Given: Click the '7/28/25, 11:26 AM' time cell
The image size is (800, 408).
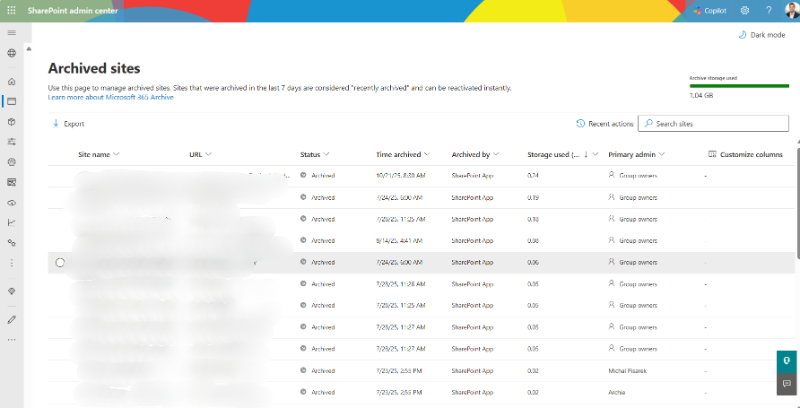Looking at the screenshot, I should point(401,284).
